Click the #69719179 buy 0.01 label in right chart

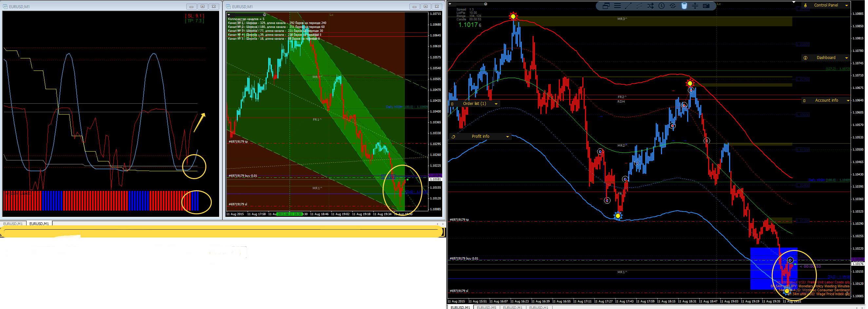pyautogui.click(x=464, y=259)
